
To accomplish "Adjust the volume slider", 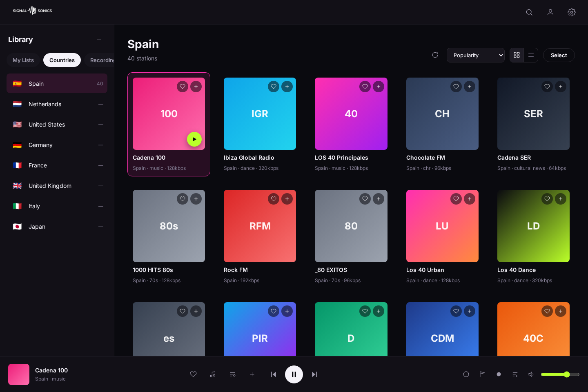I will coord(560,374).
